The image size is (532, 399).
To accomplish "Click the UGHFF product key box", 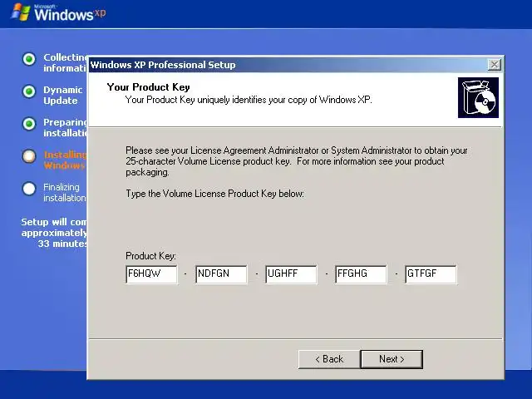I will [291, 274].
